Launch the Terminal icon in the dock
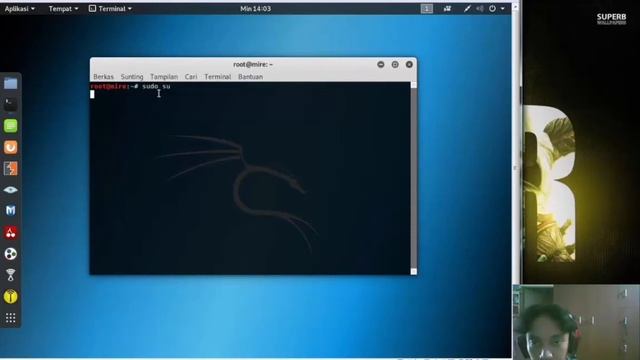The width and height of the screenshot is (640, 360). 11,104
